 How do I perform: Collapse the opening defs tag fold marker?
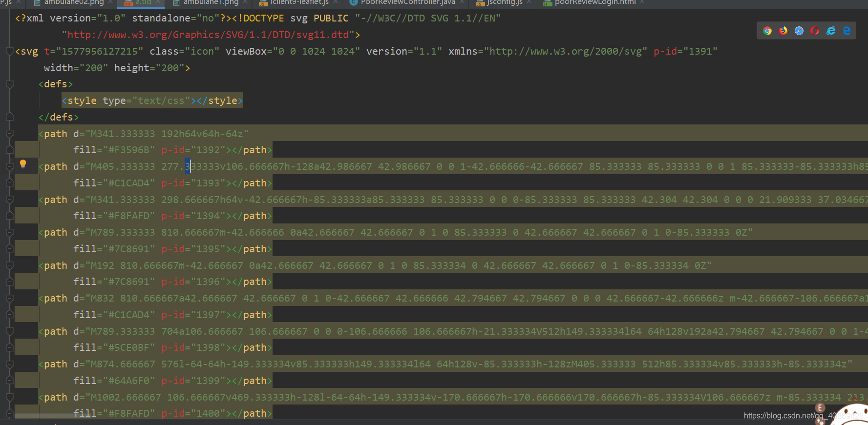pos(9,84)
